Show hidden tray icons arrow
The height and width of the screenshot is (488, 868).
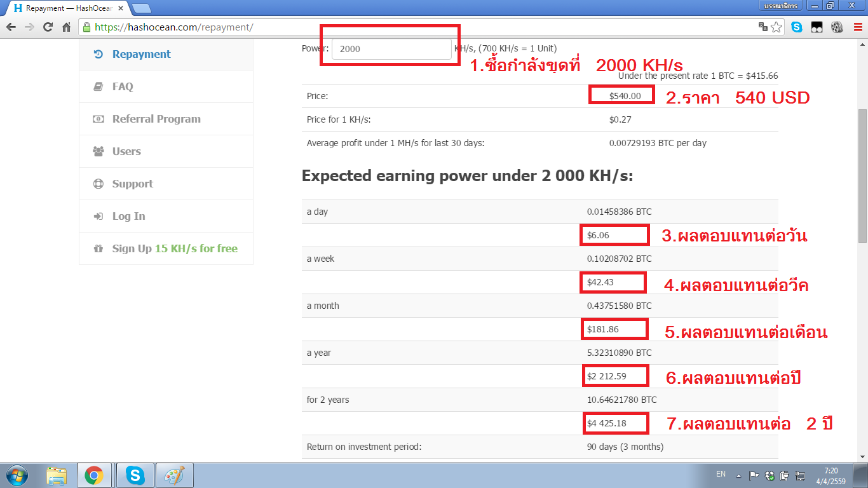(738, 475)
